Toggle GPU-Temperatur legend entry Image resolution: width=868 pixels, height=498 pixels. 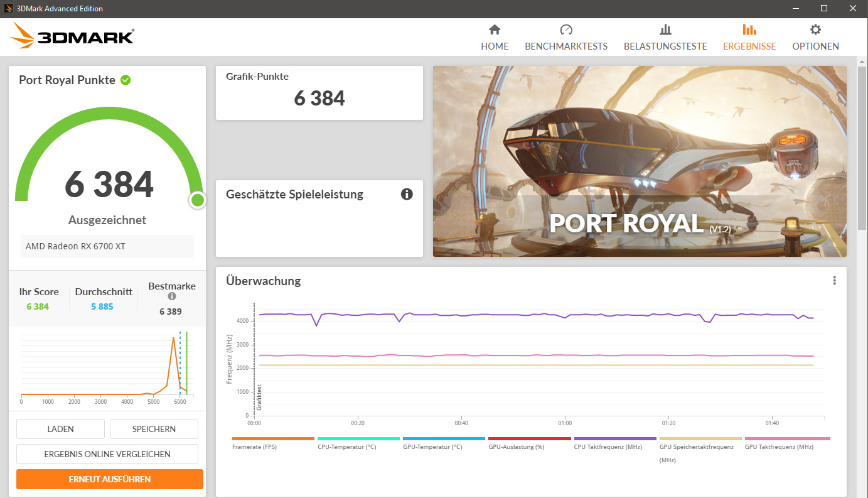[x=444, y=443]
